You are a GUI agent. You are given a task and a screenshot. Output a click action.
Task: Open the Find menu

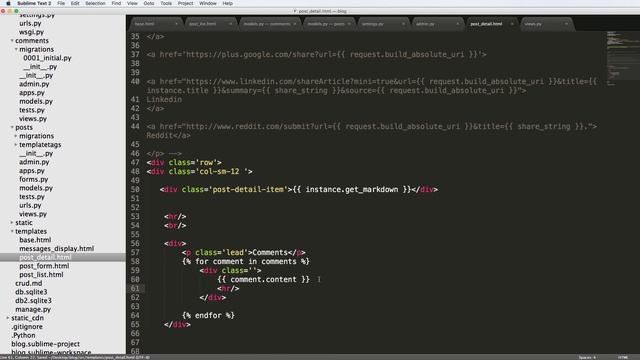[116, 3]
